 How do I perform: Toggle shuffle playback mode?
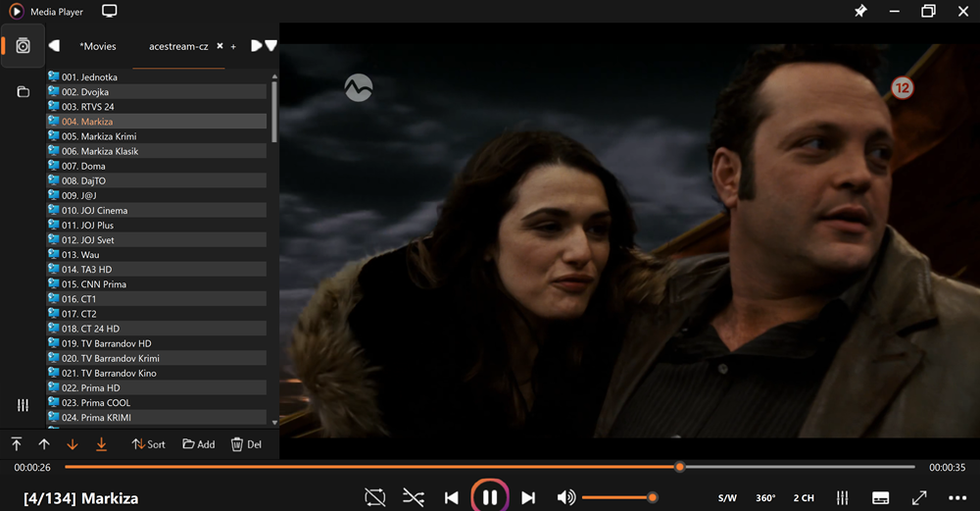[414, 498]
